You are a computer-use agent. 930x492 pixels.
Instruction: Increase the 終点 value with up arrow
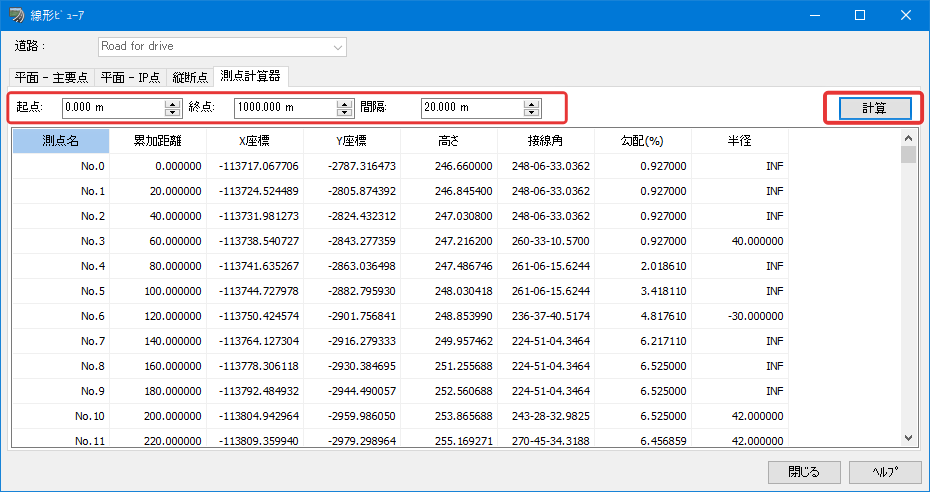345,104
